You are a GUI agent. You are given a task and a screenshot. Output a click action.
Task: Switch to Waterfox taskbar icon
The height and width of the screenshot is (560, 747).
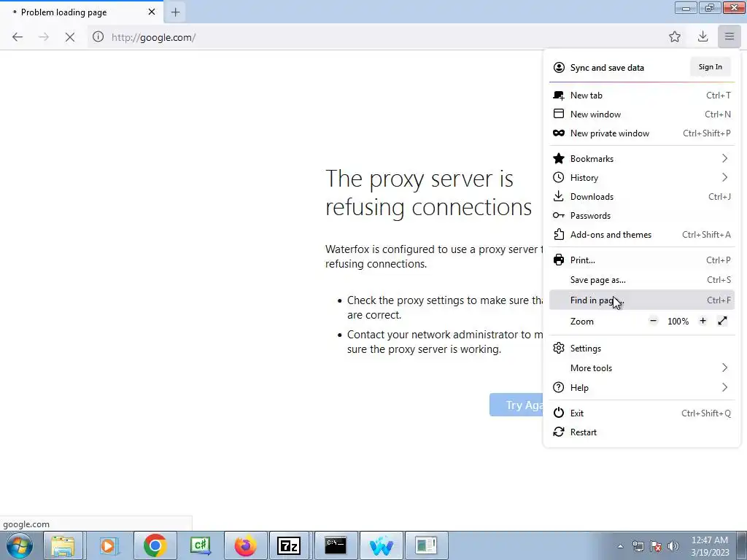point(381,545)
